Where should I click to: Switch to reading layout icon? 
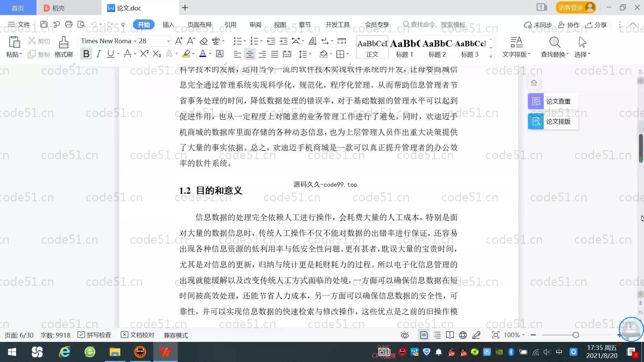click(x=450, y=335)
